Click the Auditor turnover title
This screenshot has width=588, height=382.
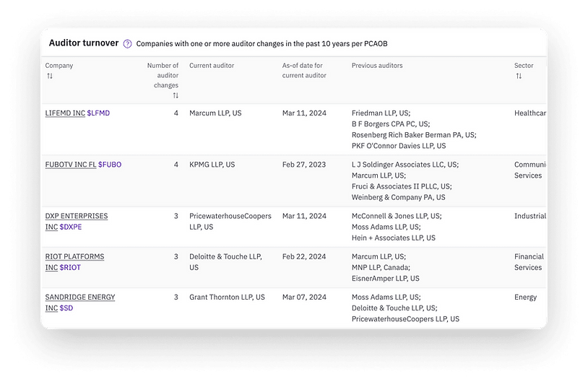83,43
